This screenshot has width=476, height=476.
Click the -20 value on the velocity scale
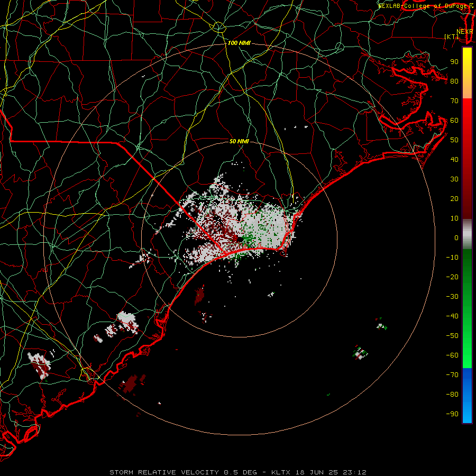[x=452, y=277]
